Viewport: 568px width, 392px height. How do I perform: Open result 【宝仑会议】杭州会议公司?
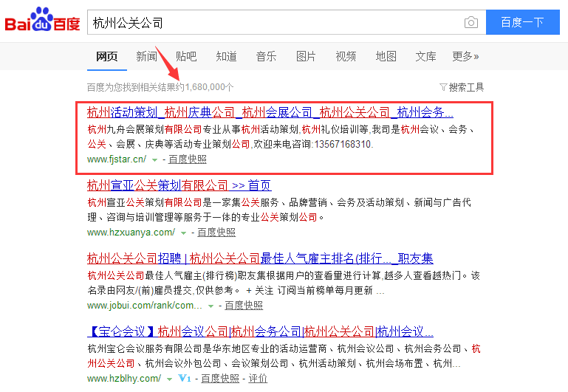260,331
